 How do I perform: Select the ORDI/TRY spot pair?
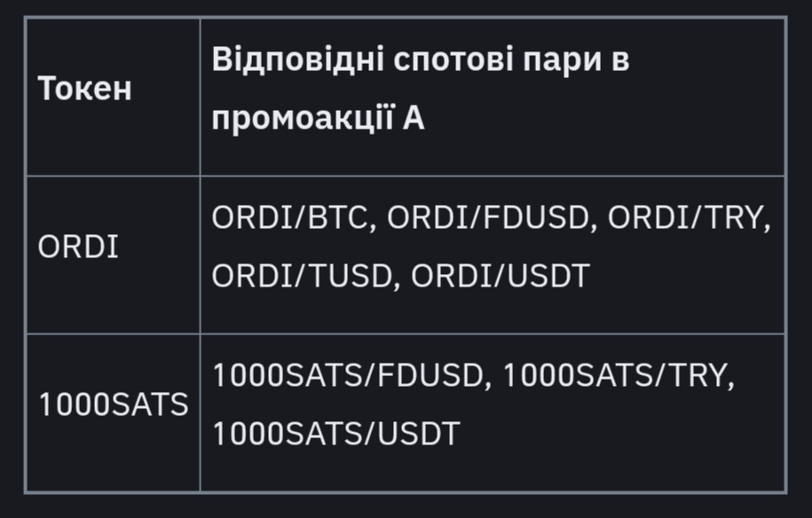click(686, 218)
